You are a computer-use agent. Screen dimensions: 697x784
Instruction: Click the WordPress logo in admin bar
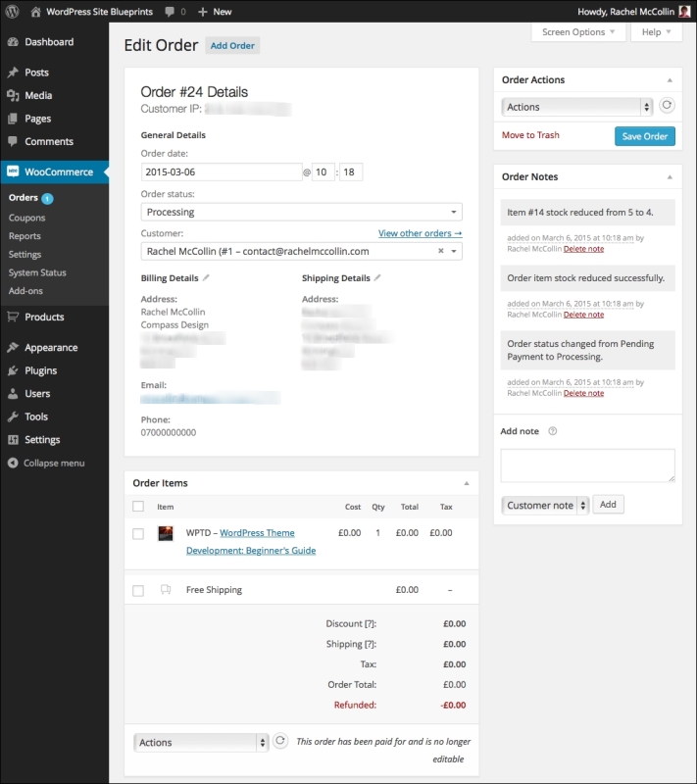pos(12,11)
